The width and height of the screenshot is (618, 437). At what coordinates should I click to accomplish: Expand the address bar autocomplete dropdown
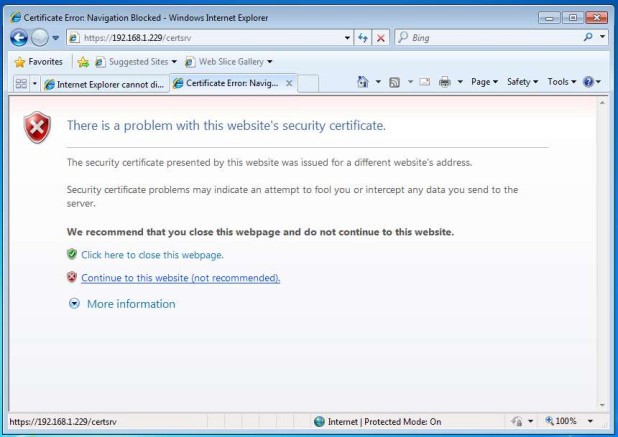click(x=347, y=38)
